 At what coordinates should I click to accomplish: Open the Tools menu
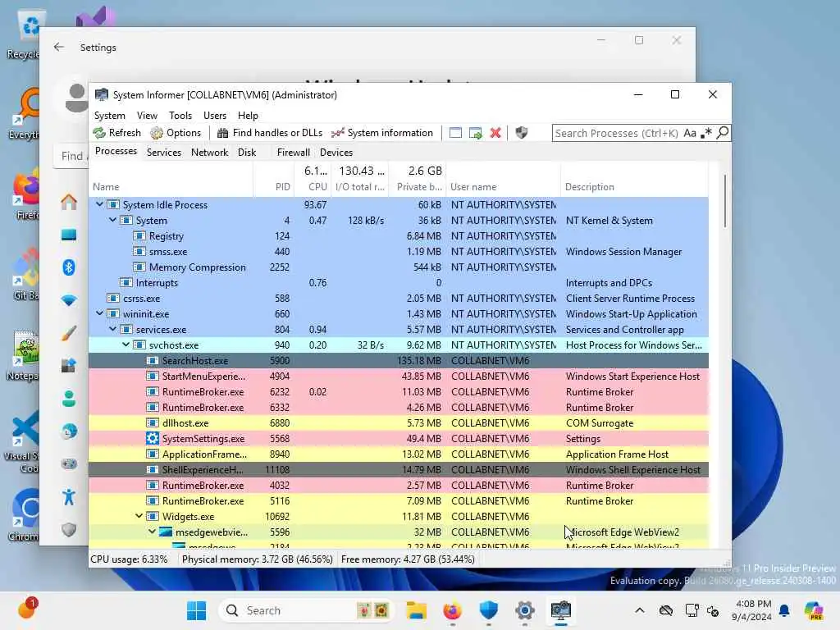coord(180,116)
